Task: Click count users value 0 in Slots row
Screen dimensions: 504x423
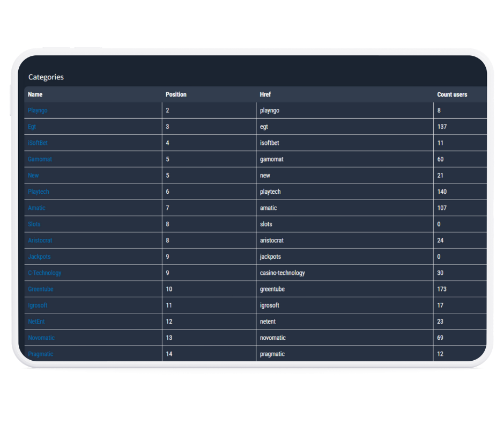Action: click(x=439, y=224)
